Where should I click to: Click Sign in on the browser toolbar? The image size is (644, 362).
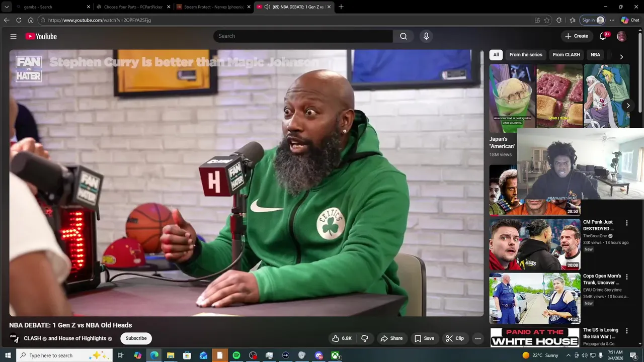coord(593,20)
